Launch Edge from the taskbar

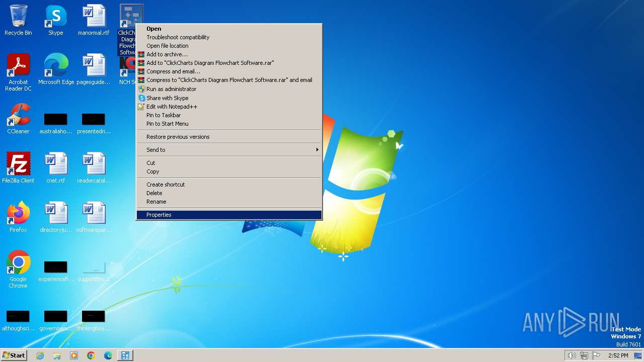click(x=108, y=355)
